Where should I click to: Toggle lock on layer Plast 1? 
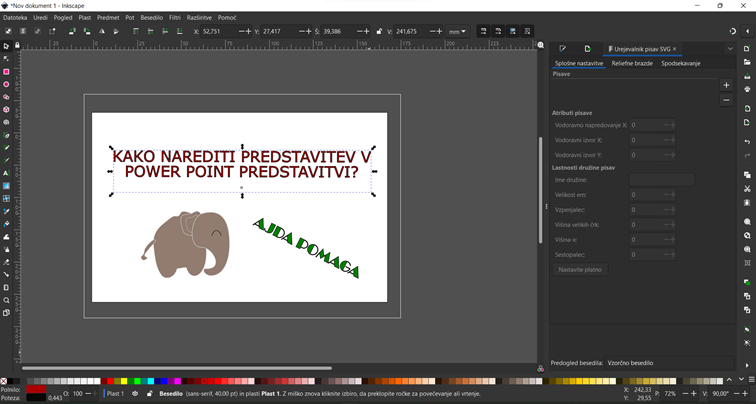coord(149,393)
